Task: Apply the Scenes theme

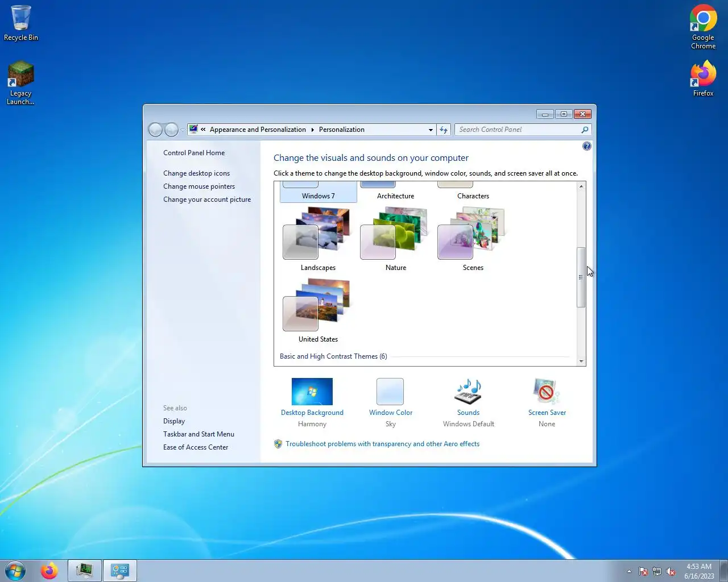Action: click(x=473, y=239)
